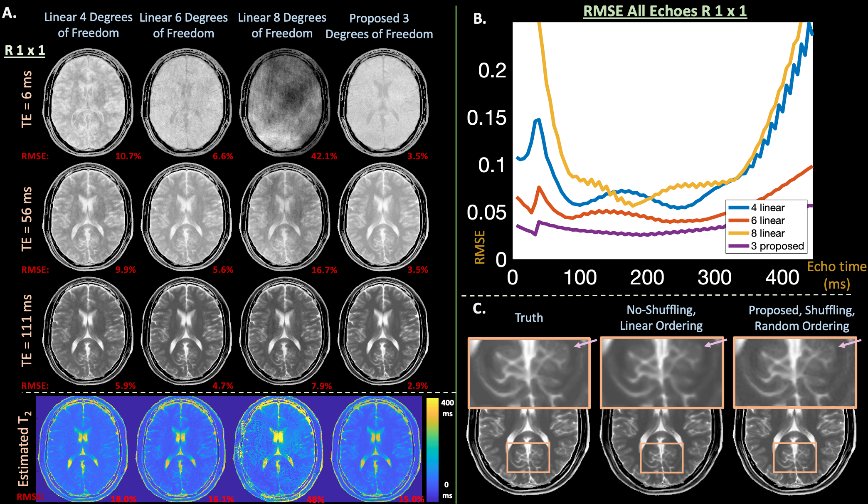Screen dimensions: 868x504
Task: Click the 15.0% RMSE estimated T2 map
Action: pyautogui.click(x=376, y=448)
